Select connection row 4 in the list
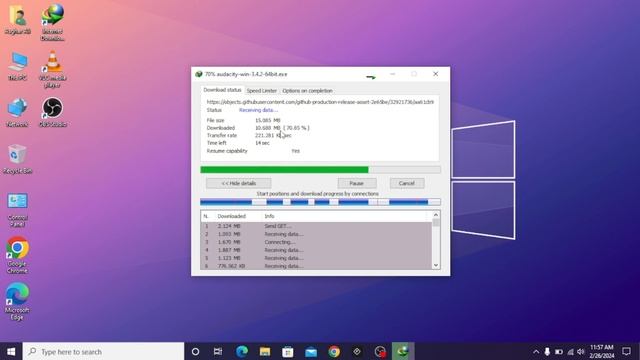 tap(316, 250)
